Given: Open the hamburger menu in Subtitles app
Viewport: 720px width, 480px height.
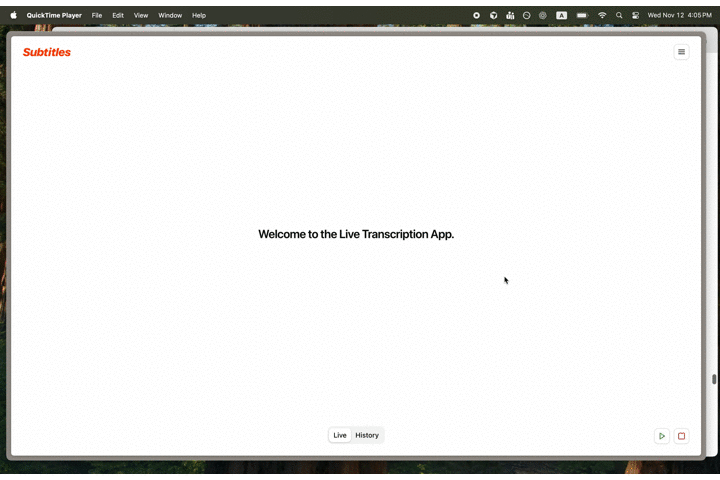Looking at the screenshot, I should point(681,52).
